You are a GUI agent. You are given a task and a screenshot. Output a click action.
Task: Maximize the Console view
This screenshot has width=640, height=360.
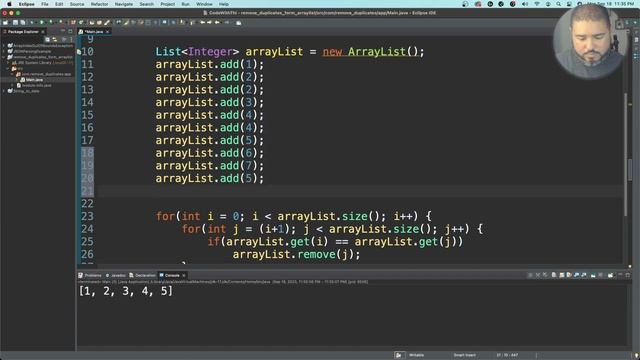click(x=628, y=275)
